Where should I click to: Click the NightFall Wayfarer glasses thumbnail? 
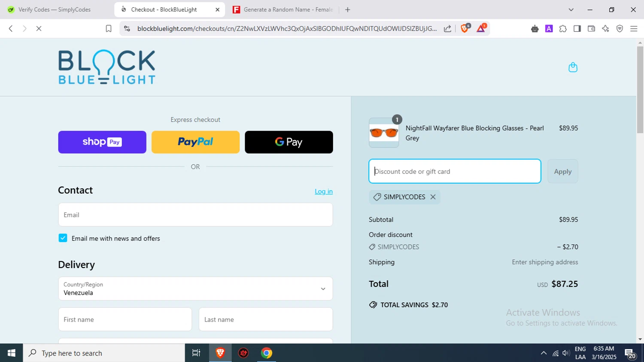[384, 133]
